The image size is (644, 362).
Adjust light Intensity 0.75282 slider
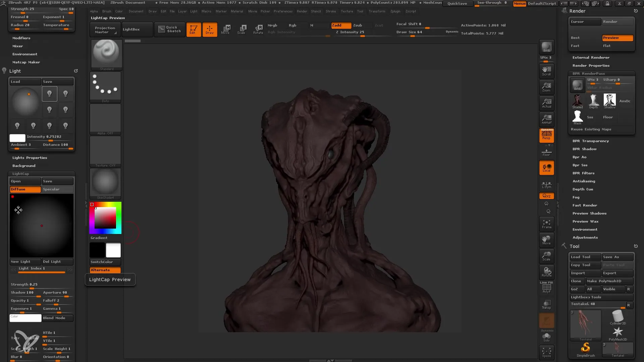pos(49,137)
